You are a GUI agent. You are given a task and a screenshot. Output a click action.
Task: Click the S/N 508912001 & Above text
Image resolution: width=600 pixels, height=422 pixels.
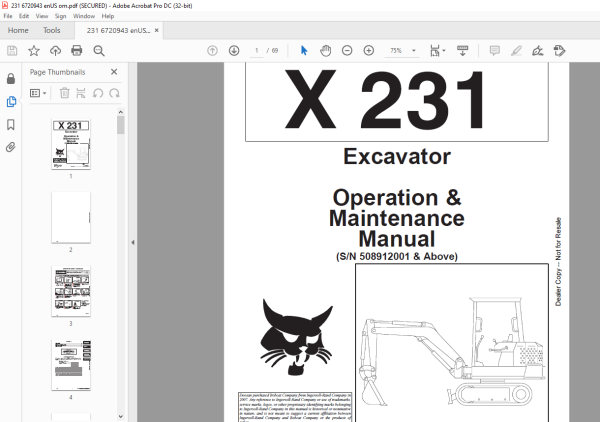(x=397, y=256)
